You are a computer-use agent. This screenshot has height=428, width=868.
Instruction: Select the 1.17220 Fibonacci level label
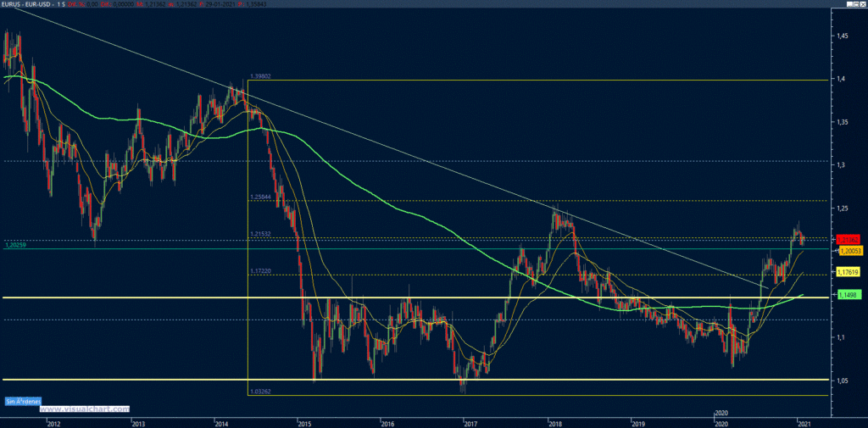click(259, 271)
